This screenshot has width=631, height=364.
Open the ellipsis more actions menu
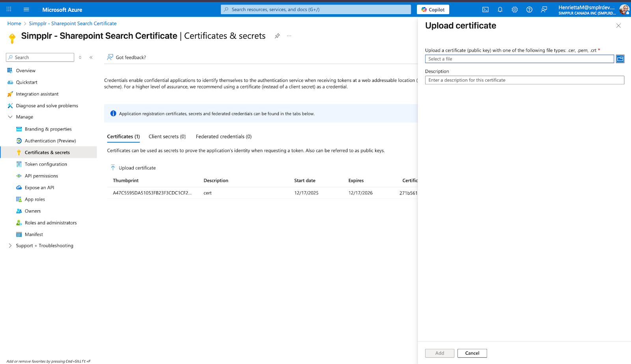[x=289, y=36]
